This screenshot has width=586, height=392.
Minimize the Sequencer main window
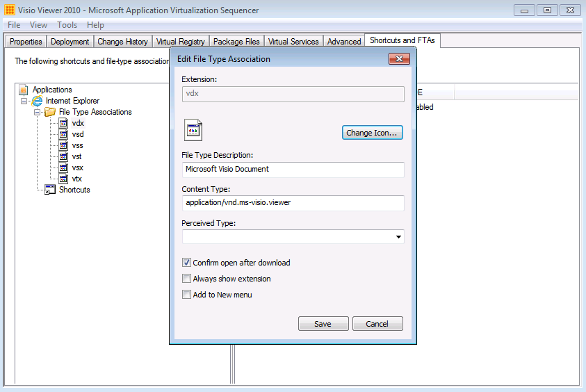(x=524, y=10)
